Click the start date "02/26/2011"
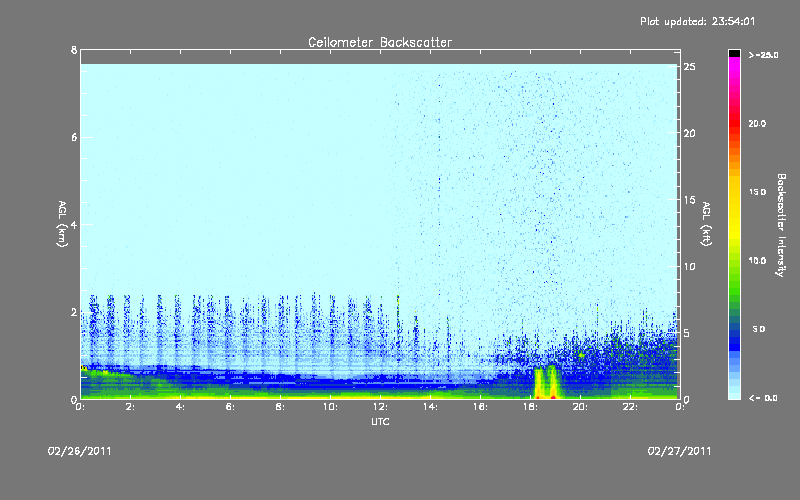 (x=80, y=451)
